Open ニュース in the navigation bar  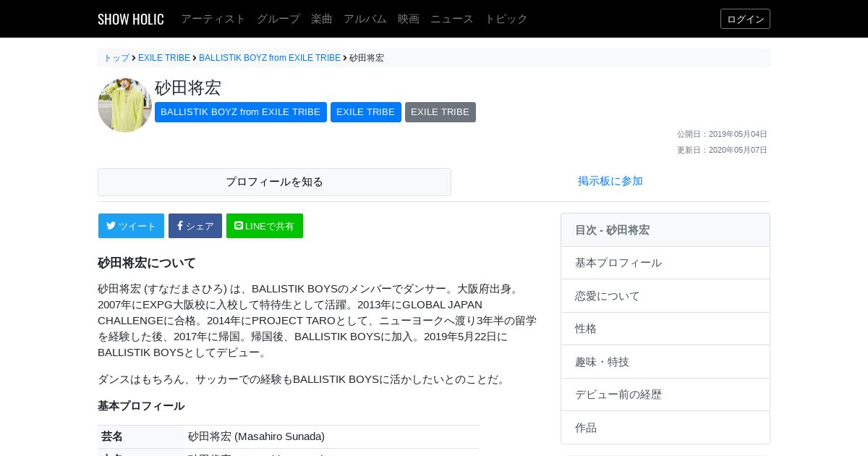(x=452, y=19)
